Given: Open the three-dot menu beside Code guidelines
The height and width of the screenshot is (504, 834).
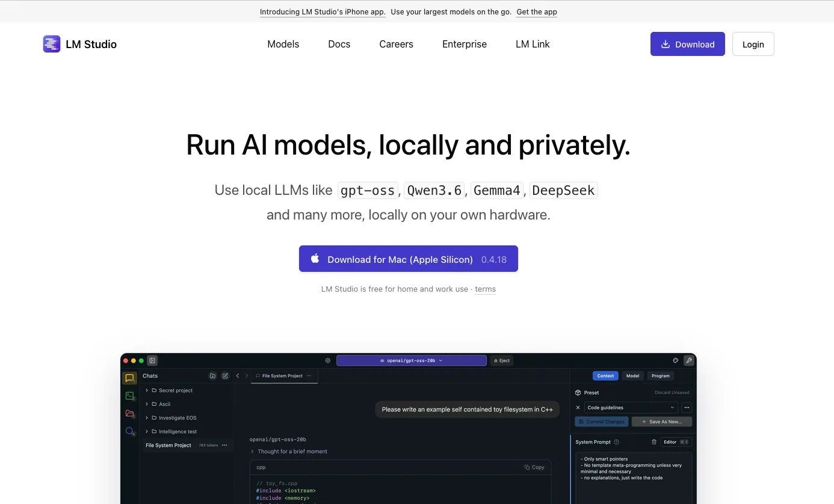Looking at the screenshot, I should 687,407.
